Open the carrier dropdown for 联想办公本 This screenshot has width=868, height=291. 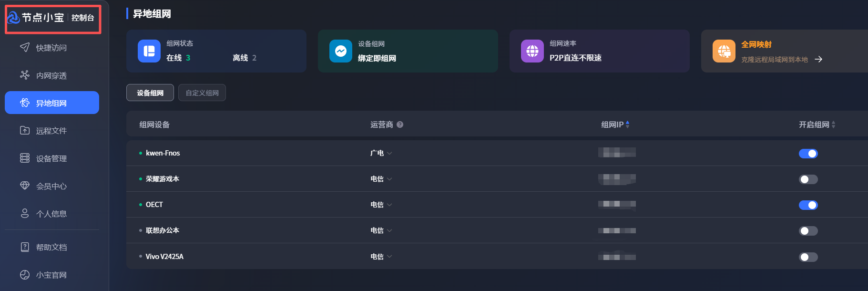coord(389,230)
